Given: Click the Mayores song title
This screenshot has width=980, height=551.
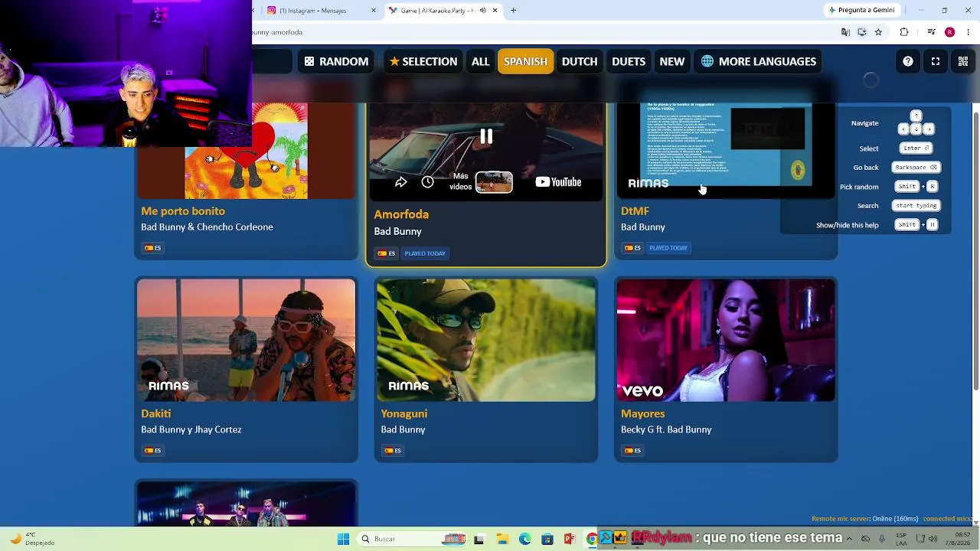Looking at the screenshot, I should point(643,413).
